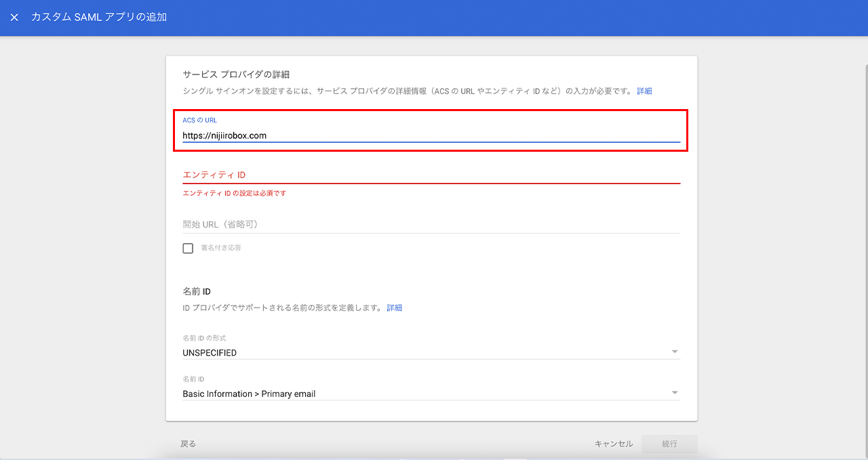The image size is (868, 460).
Task: Open 詳細 link for service provider details
Action: coord(644,91)
